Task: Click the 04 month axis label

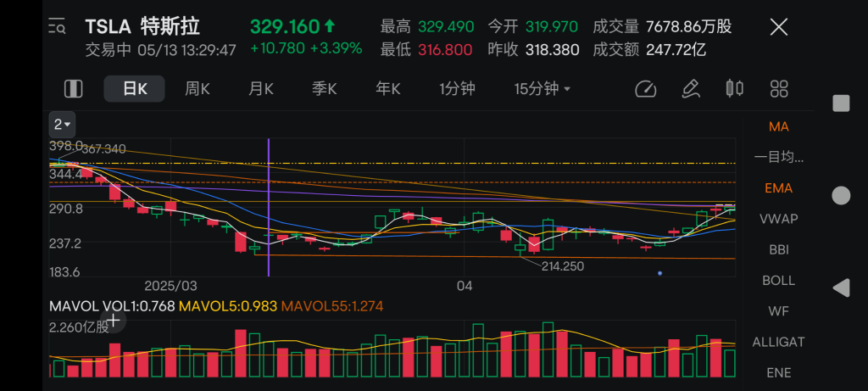Action: tap(464, 287)
